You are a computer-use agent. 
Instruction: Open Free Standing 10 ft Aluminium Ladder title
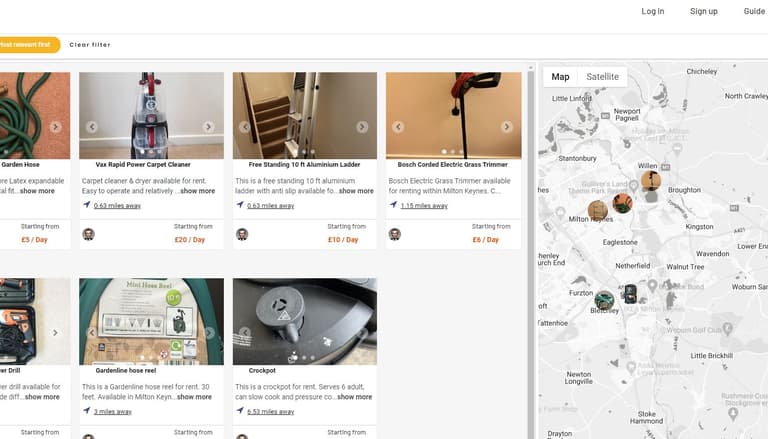tap(304, 165)
